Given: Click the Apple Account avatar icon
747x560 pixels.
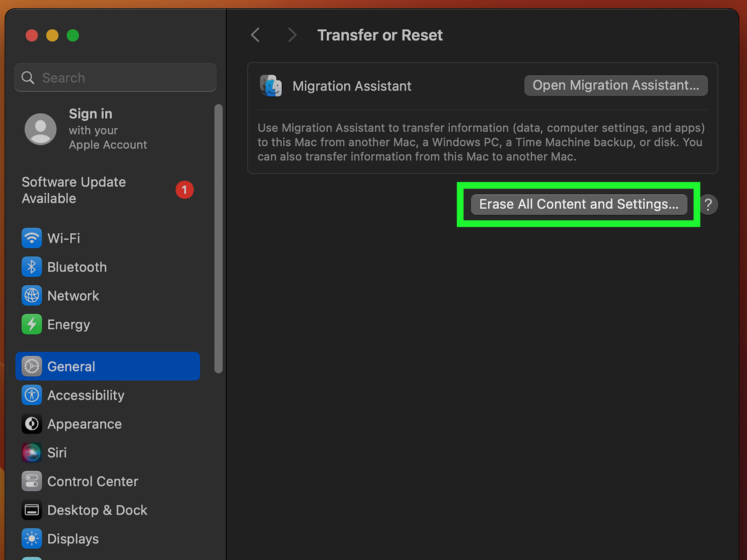Looking at the screenshot, I should 41,129.
